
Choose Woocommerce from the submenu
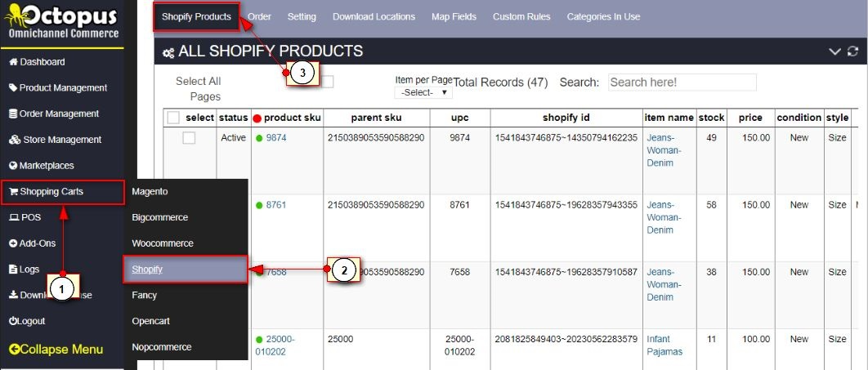coord(163,243)
